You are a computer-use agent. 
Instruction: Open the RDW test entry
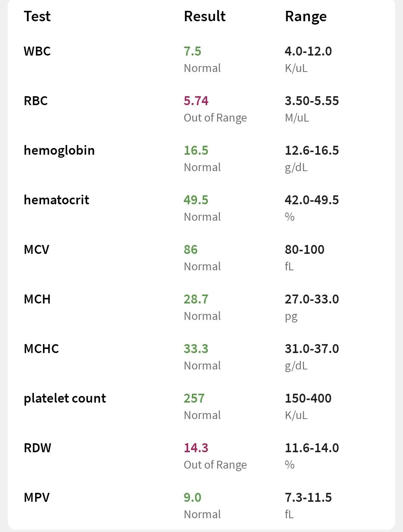point(37,448)
